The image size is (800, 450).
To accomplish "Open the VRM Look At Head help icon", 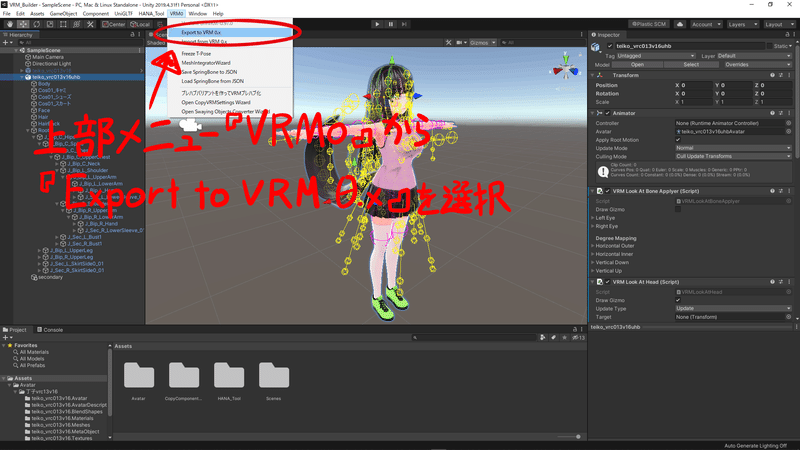I will click(772, 282).
